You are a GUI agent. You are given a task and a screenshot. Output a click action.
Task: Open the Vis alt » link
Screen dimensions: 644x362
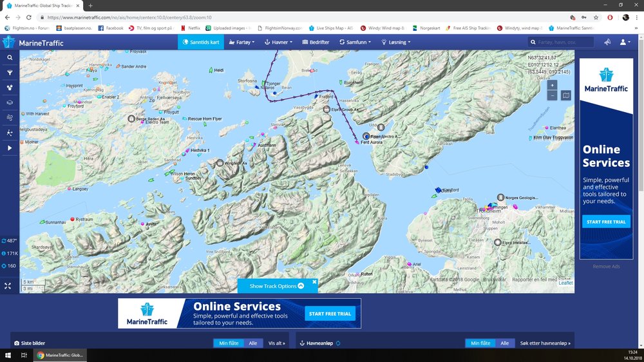(x=276, y=343)
